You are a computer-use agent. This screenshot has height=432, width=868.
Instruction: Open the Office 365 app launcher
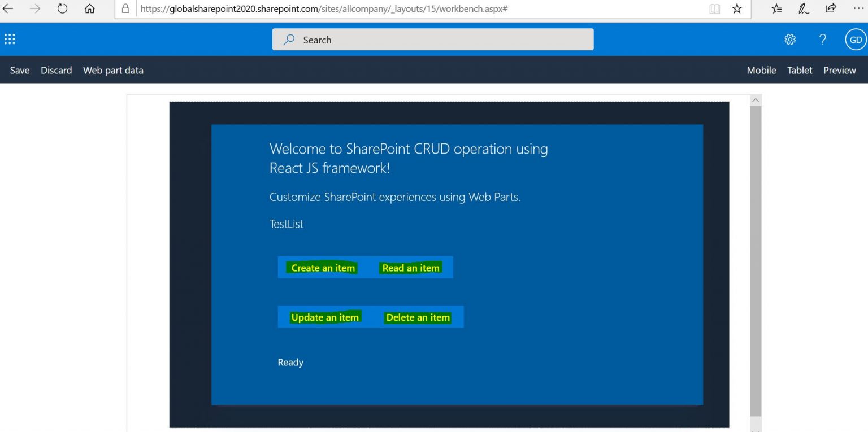click(10, 38)
